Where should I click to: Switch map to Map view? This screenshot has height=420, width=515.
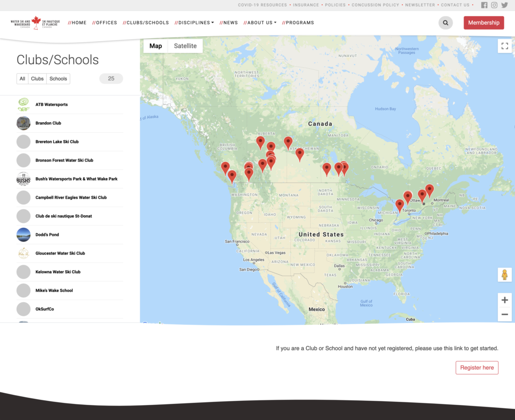[156, 46]
